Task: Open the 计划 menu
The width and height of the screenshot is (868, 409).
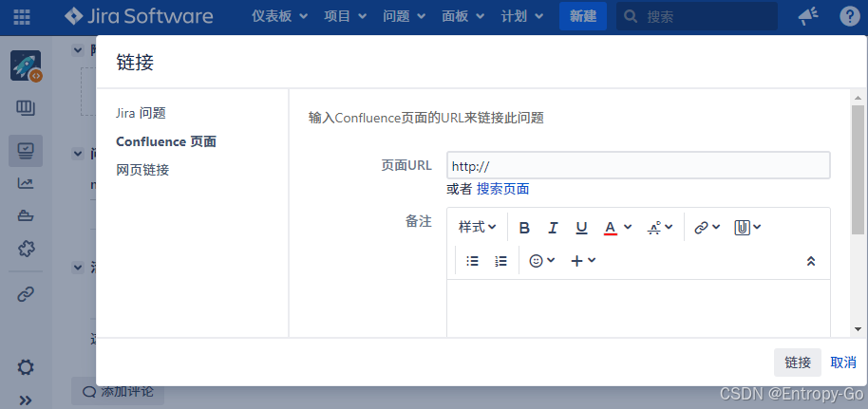Action: (x=521, y=16)
